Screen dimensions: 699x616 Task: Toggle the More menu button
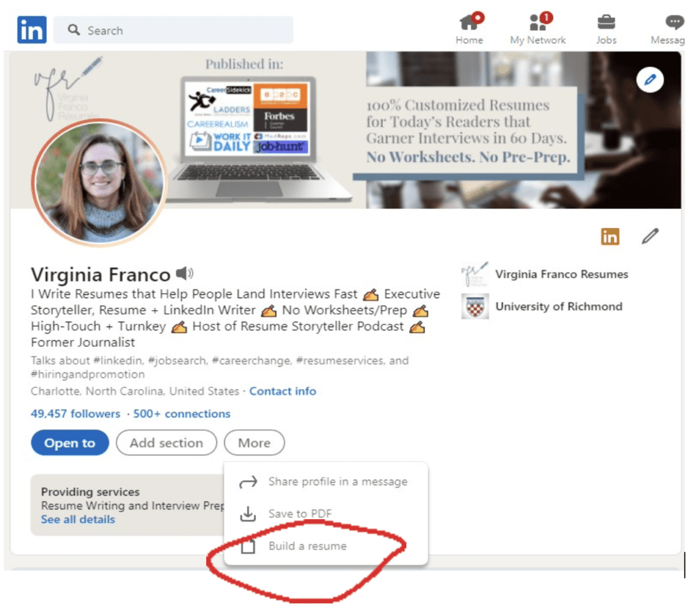pyautogui.click(x=254, y=443)
